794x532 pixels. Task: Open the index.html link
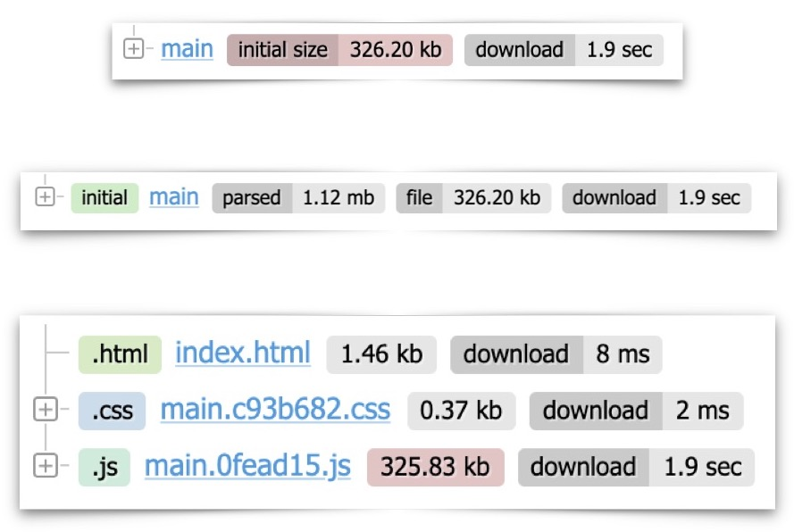[x=243, y=353]
